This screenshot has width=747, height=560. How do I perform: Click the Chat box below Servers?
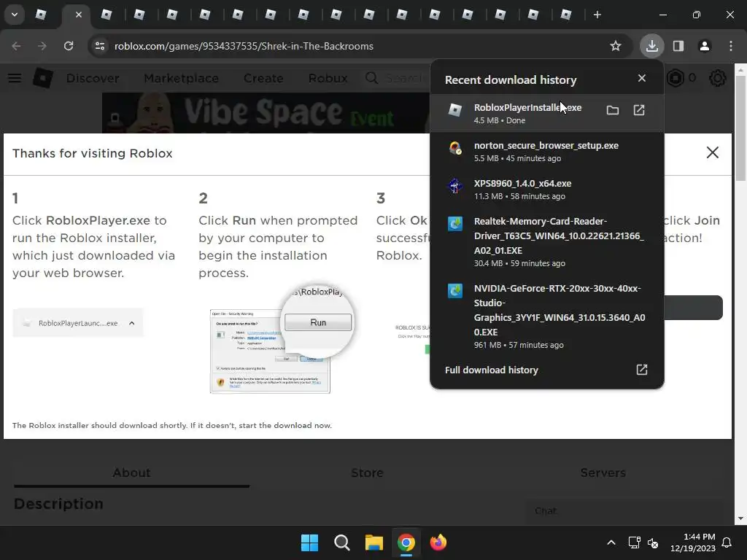pos(623,511)
